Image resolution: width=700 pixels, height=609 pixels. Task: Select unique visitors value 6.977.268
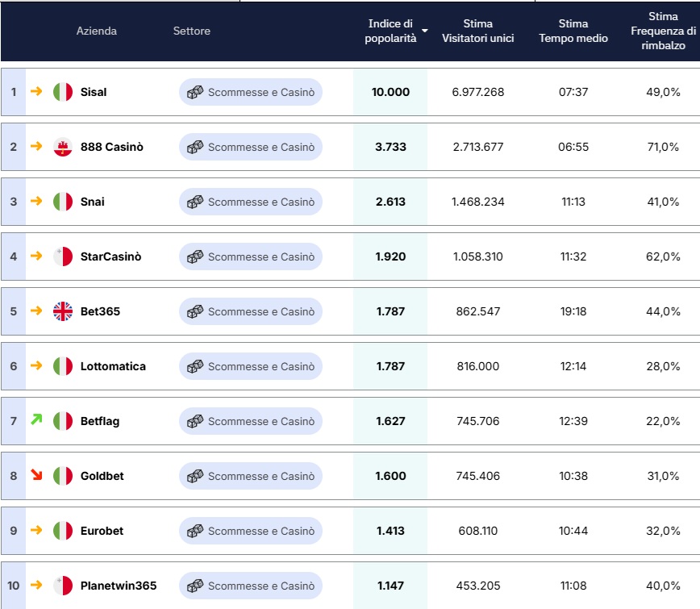point(477,92)
